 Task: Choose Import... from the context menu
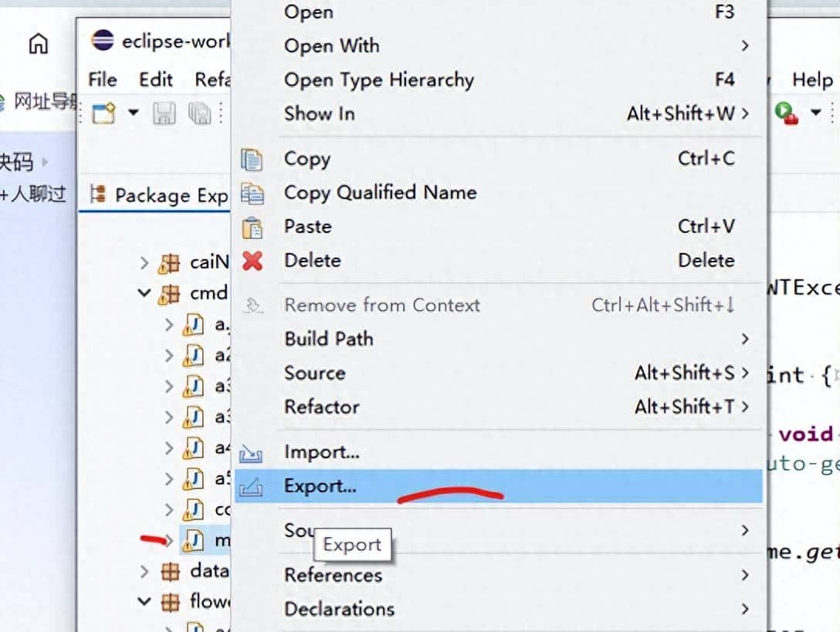coord(498,452)
